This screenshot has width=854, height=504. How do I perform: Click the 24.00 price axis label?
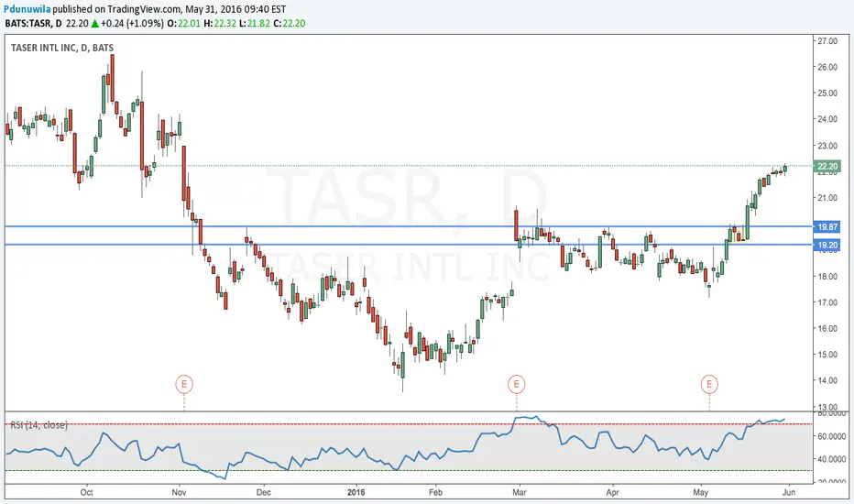click(x=827, y=119)
